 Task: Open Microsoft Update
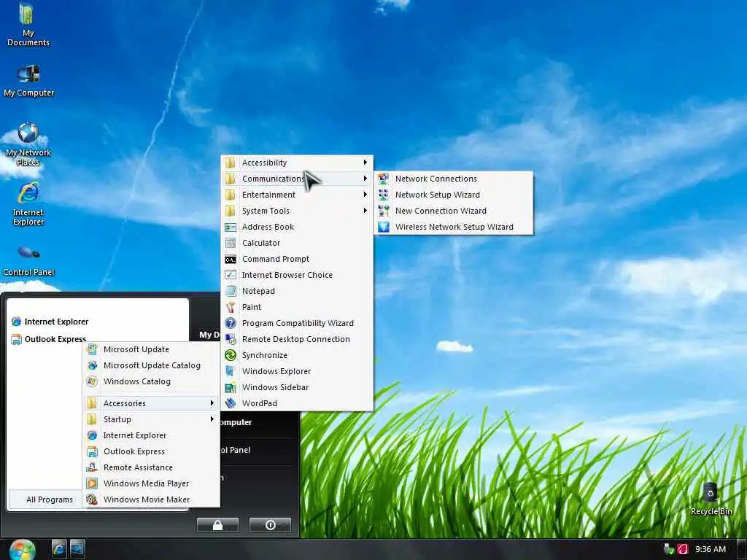(x=152, y=349)
